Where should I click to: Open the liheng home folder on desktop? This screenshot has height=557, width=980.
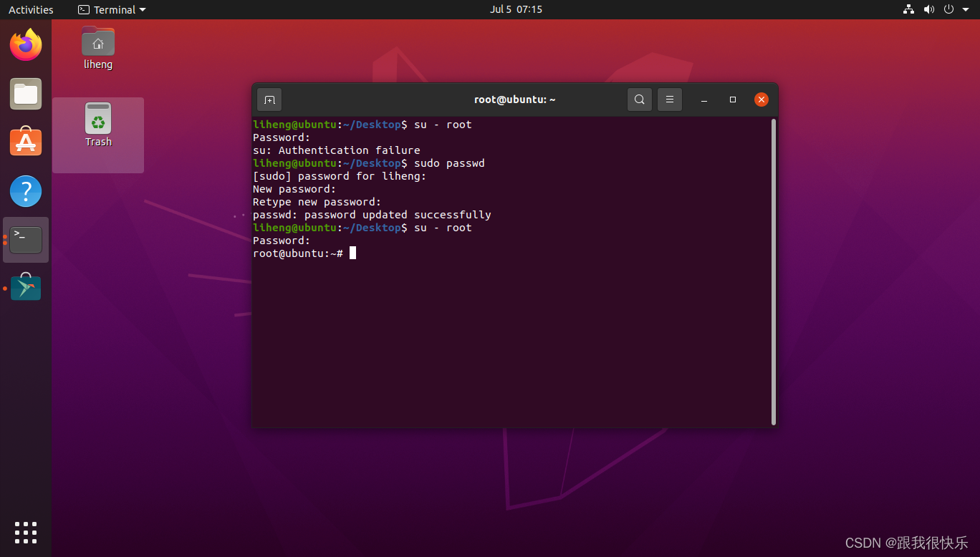coord(97,48)
